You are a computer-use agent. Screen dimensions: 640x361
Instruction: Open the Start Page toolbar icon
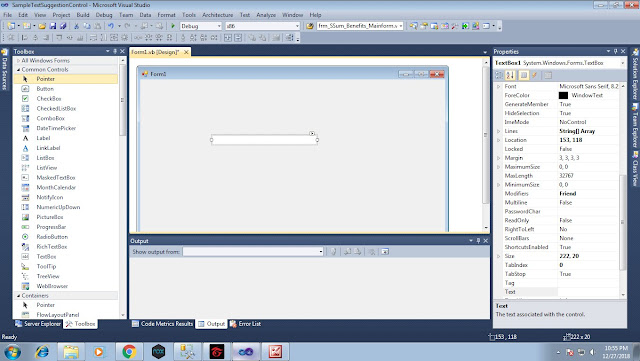coord(465,26)
